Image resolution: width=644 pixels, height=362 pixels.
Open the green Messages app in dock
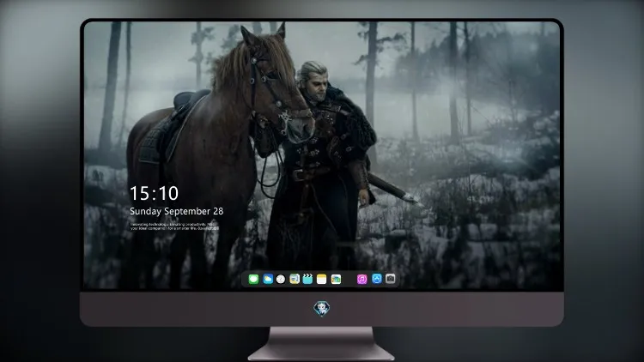click(x=253, y=279)
